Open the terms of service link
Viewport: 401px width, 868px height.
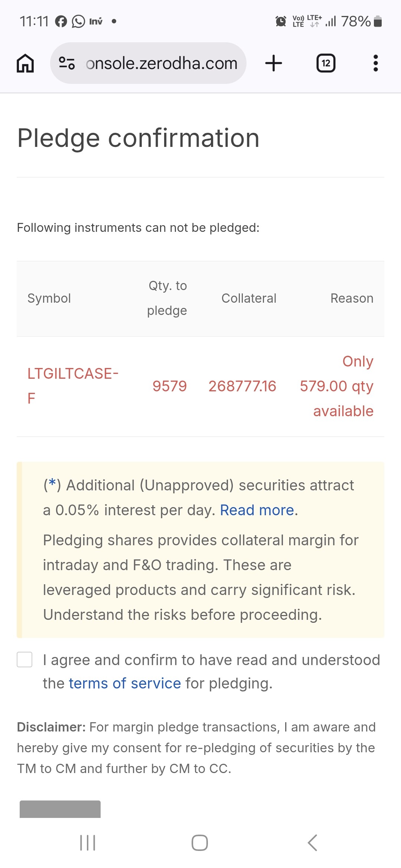[x=125, y=683]
